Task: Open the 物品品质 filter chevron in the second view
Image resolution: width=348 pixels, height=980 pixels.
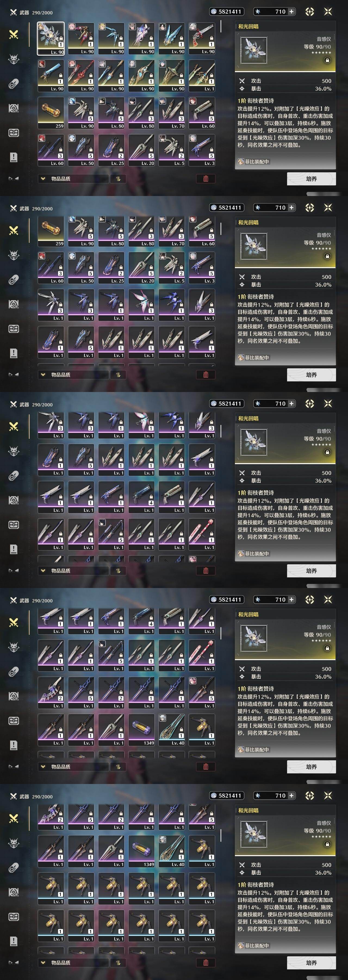Action: tap(43, 375)
